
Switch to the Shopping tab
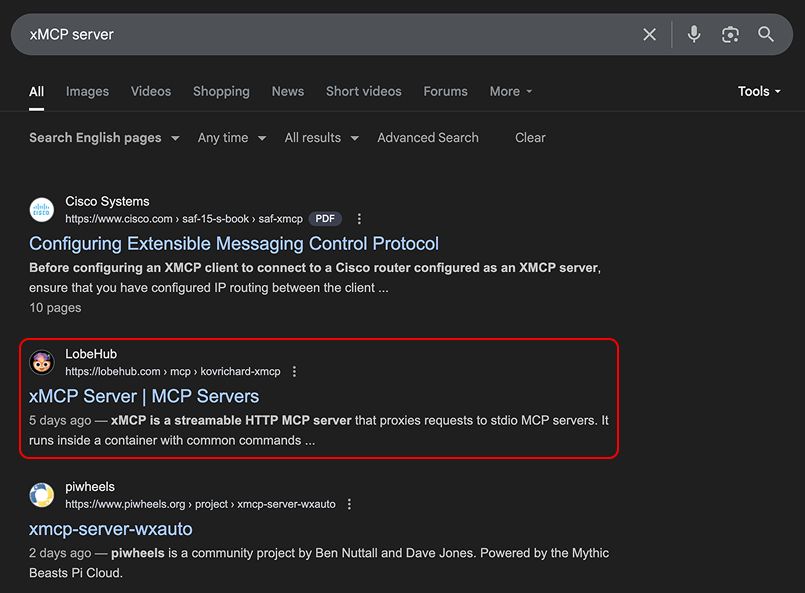pos(221,91)
